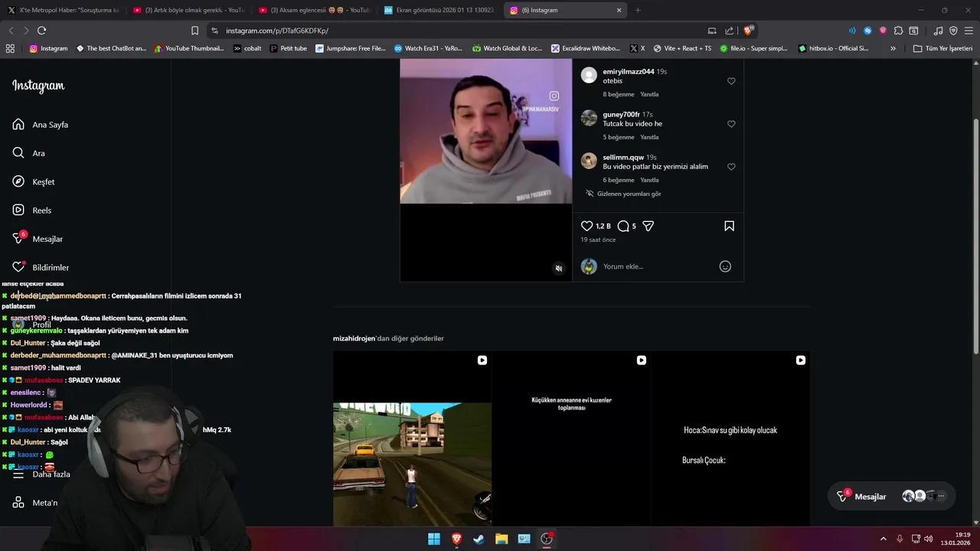Open the browser hamburger menu
This screenshot has width=980, height=551.
coord(969,31)
